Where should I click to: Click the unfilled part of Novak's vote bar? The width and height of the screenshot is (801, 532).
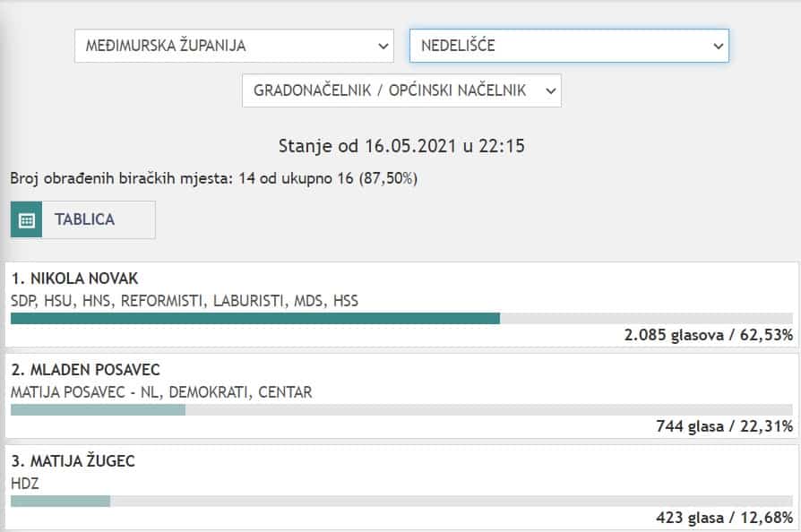645,318
